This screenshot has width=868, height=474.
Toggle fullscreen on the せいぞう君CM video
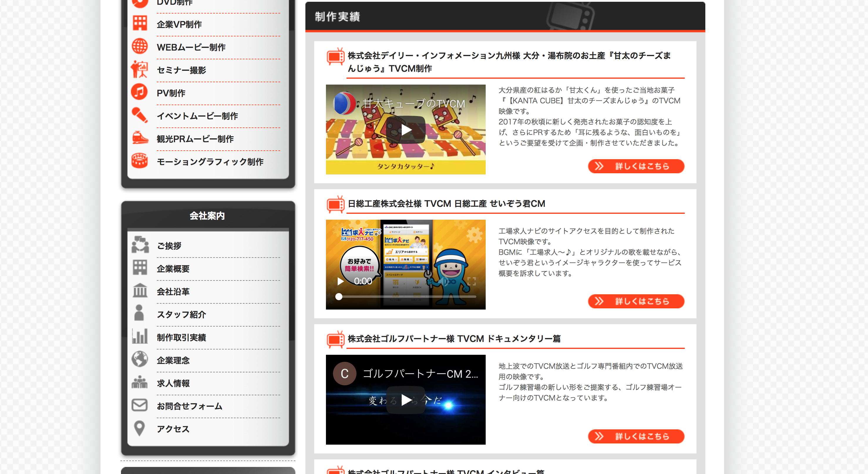coord(471,281)
